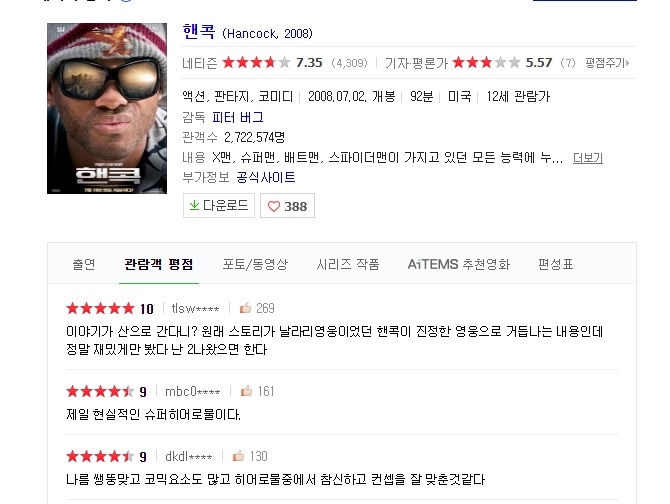Click thumbs-up icon on mbc0**** review
Image resolution: width=670 pixels, height=504 pixels.
(246, 390)
